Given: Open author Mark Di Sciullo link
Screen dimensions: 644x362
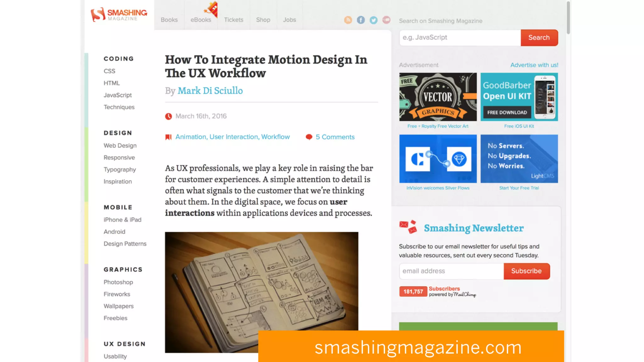Looking at the screenshot, I should [x=210, y=90].
